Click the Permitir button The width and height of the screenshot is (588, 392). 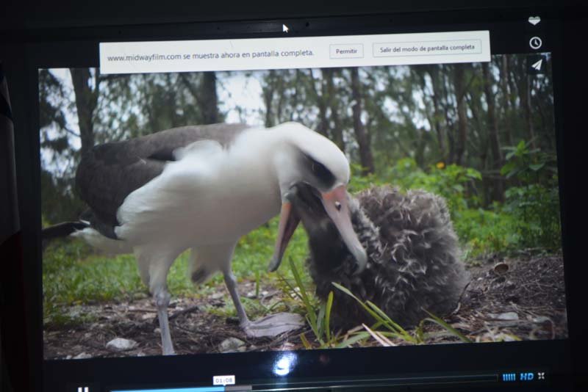[346, 51]
